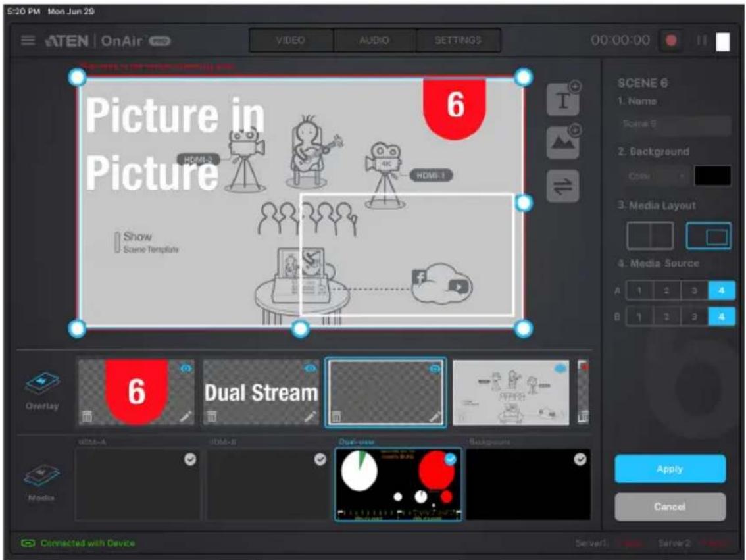Click the 00:00:00 recording timer

coord(620,40)
